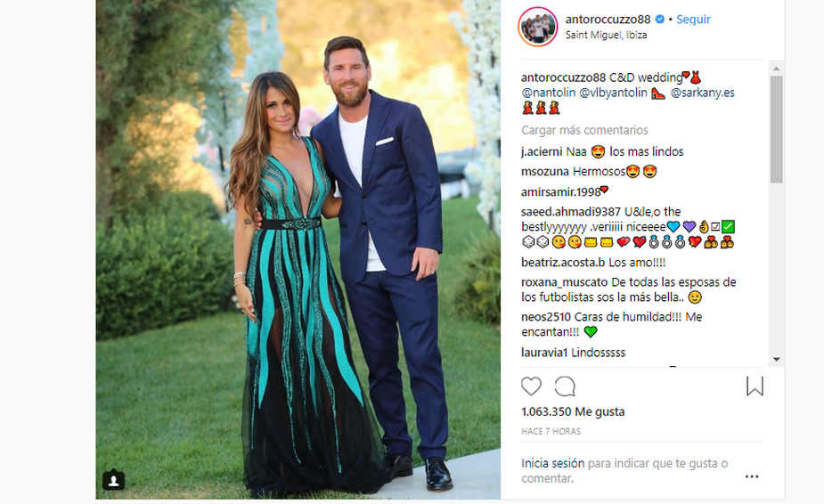Image resolution: width=824 pixels, height=504 pixels.
Task: Show tagged people icon on photo
Action: point(113,480)
